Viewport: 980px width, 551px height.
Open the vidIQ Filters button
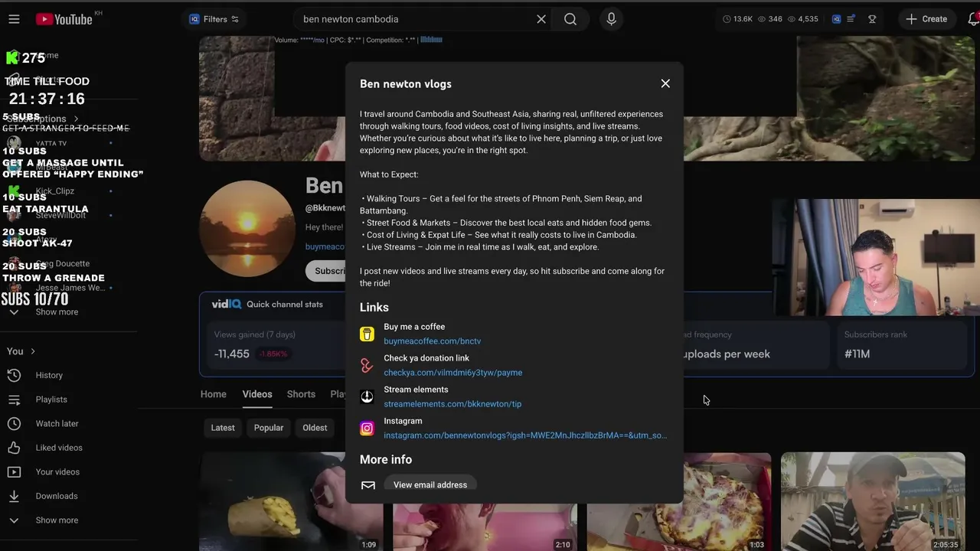click(x=214, y=19)
